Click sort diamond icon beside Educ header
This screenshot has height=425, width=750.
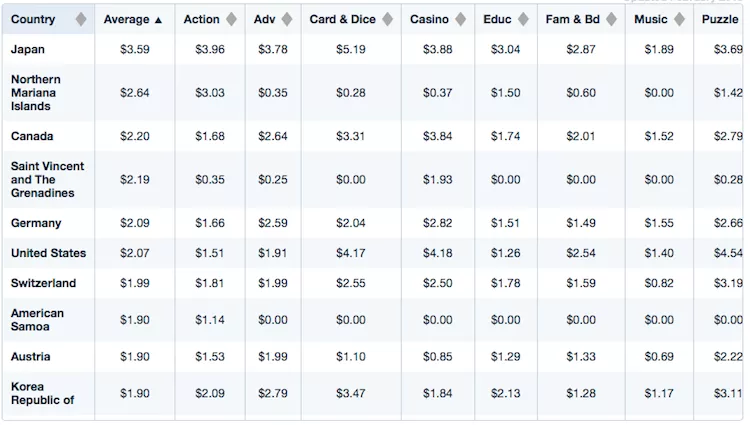pos(523,20)
